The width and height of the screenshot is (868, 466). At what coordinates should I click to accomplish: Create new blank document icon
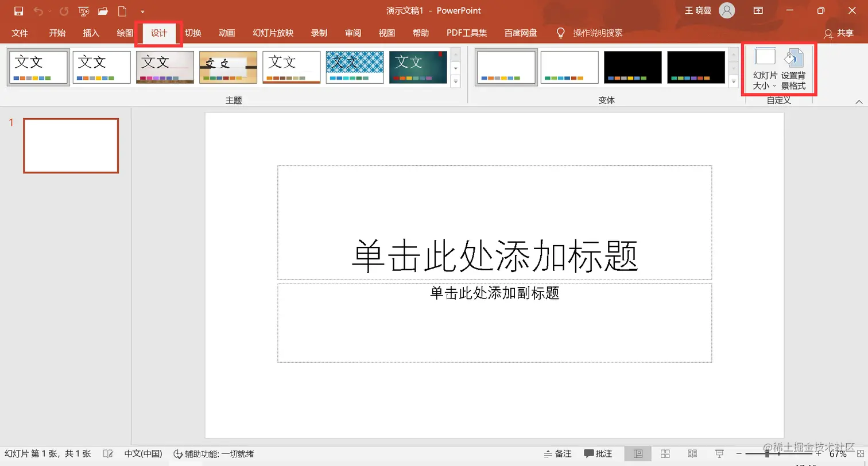coord(122,11)
